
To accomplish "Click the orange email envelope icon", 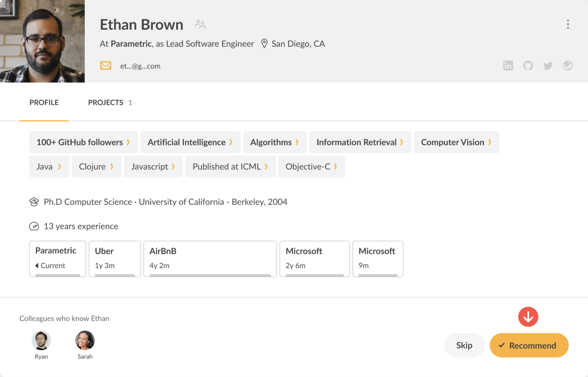I will pyautogui.click(x=106, y=66).
